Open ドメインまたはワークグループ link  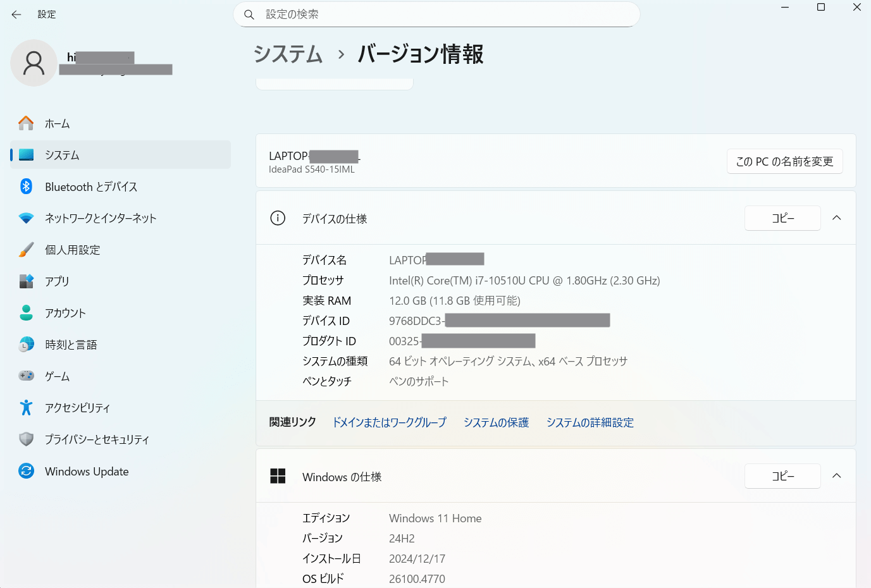[x=390, y=422]
